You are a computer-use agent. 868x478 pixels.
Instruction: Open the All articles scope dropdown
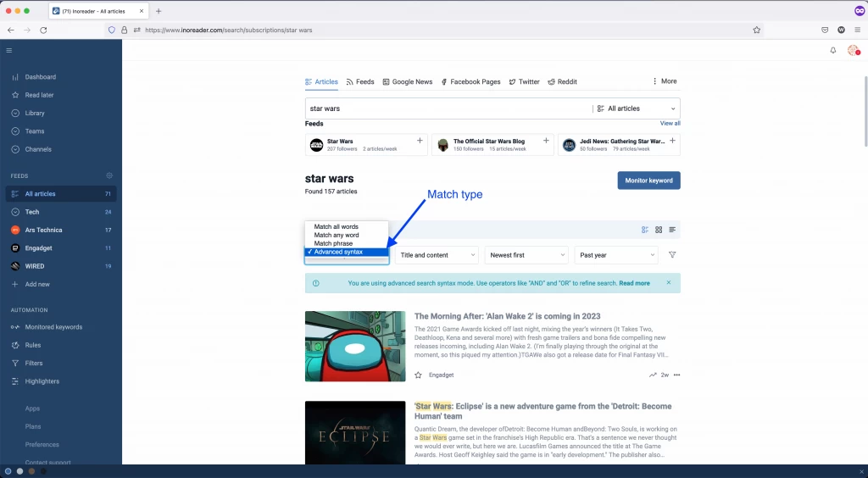(636, 108)
